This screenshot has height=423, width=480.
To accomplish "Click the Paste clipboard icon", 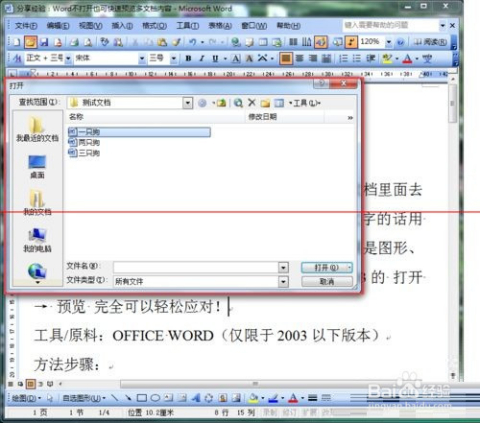I will point(162,42).
